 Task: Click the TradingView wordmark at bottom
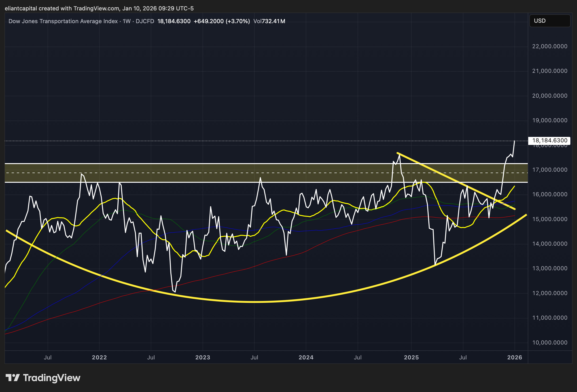52,378
